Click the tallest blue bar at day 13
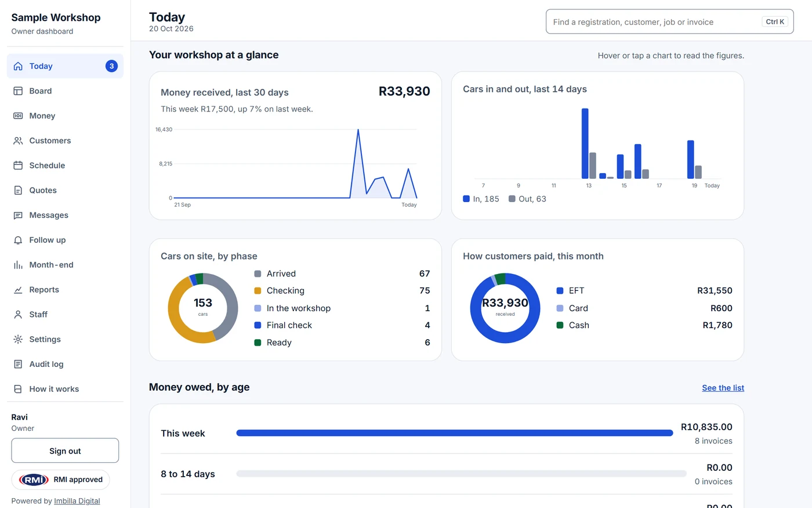The image size is (812, 508). coord(585,143)
